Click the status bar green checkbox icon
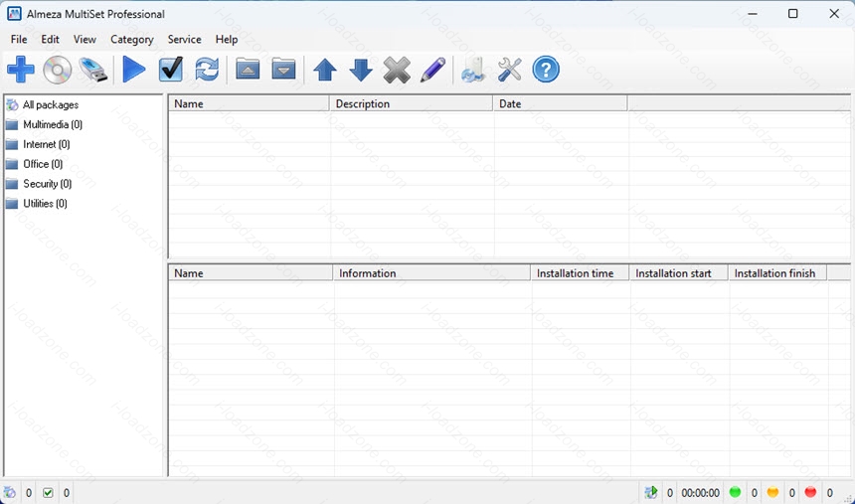 pyautogui.click(x=48, y=493)
